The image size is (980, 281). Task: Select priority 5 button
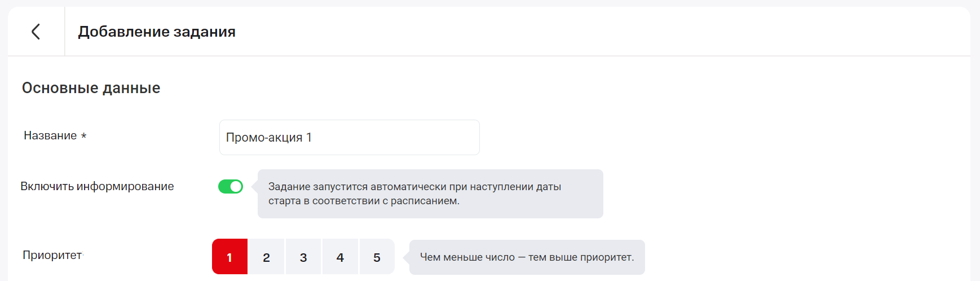[377, 257]
